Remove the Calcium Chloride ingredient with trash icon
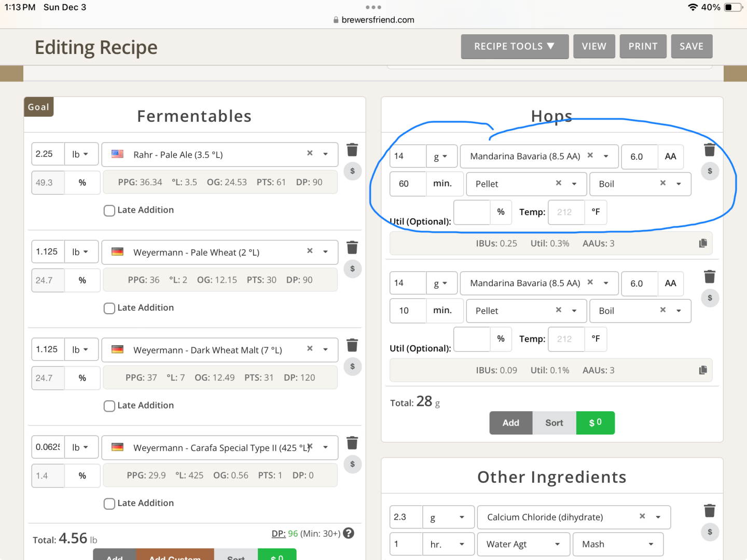The image size is (747, 560). click(710, 511)
